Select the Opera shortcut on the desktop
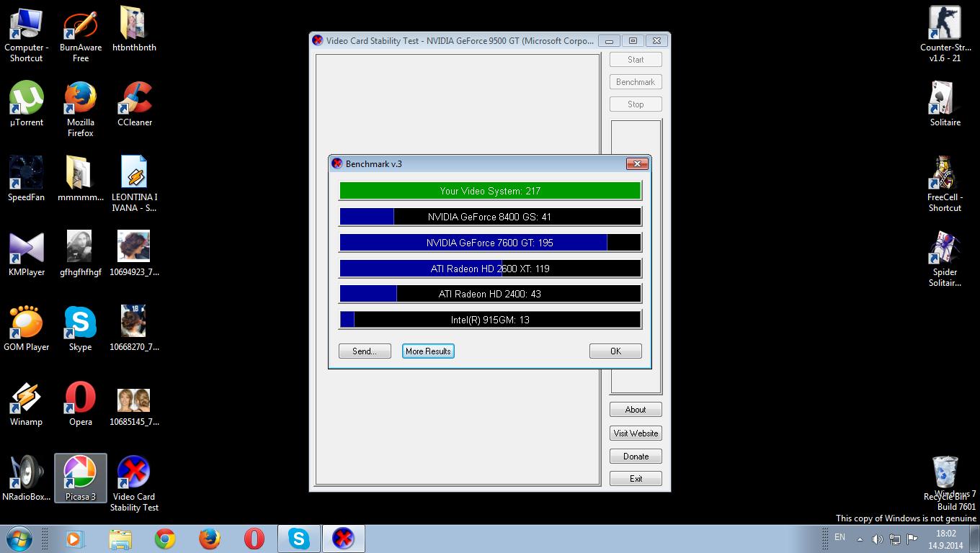The height and width of the screenshot is (553, 980). 81,403
